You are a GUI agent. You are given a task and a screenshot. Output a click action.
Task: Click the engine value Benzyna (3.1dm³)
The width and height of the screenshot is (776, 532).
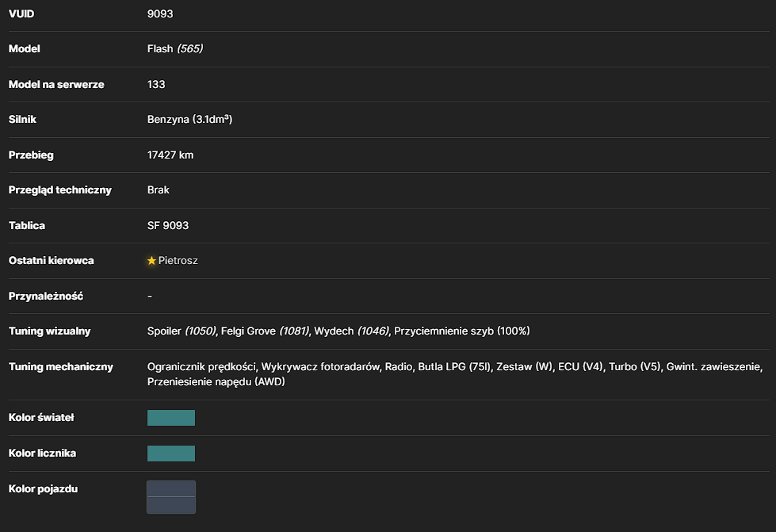pos(189,119)
